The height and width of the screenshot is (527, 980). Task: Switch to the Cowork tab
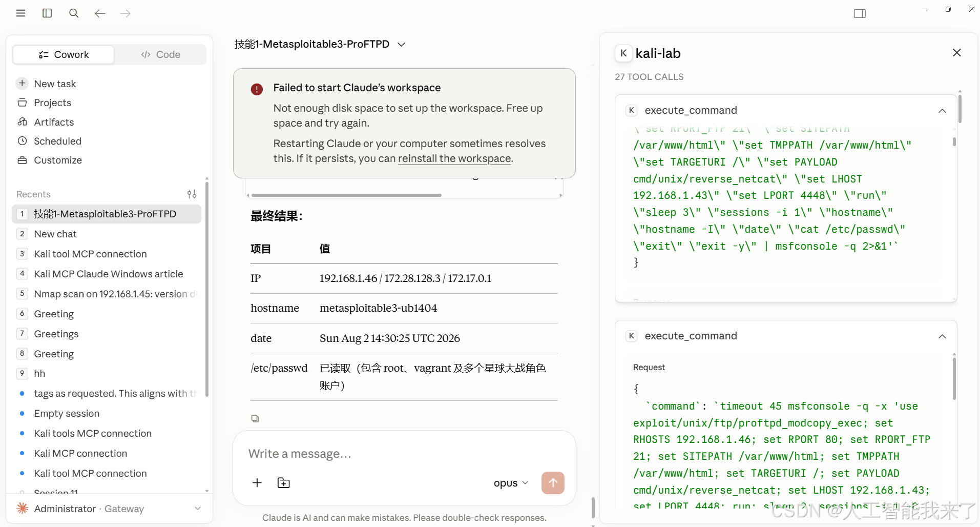pos(64,54)
